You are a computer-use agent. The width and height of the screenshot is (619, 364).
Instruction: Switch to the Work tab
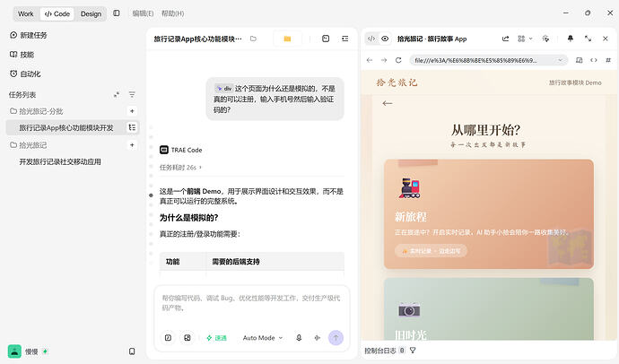click(x=26, y=13)
